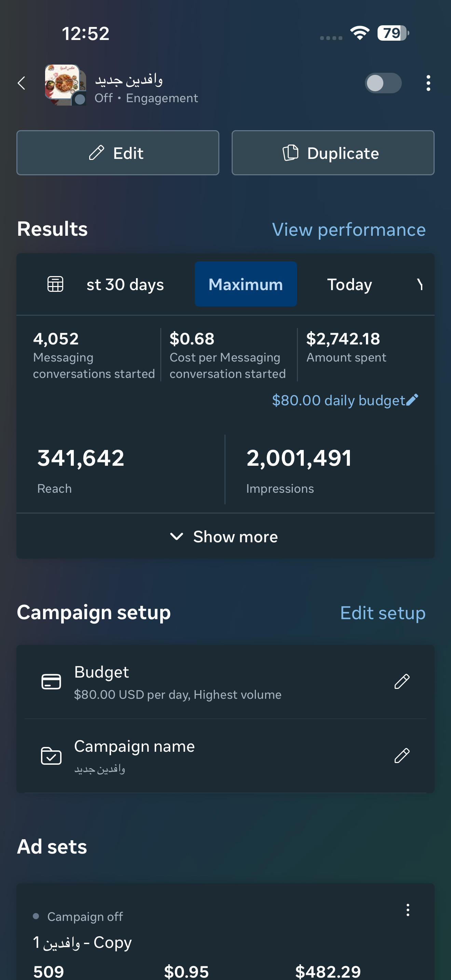Image resolution: width=451 pixels, height=980 pixels.
Task: Edit Campaign name with pencil icon
Action: click(401, 756)
